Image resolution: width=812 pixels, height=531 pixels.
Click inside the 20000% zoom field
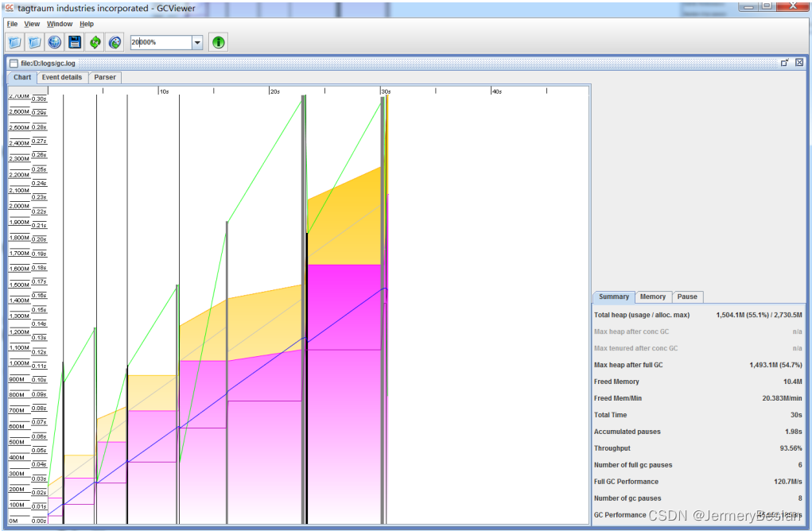coord(161,42)
